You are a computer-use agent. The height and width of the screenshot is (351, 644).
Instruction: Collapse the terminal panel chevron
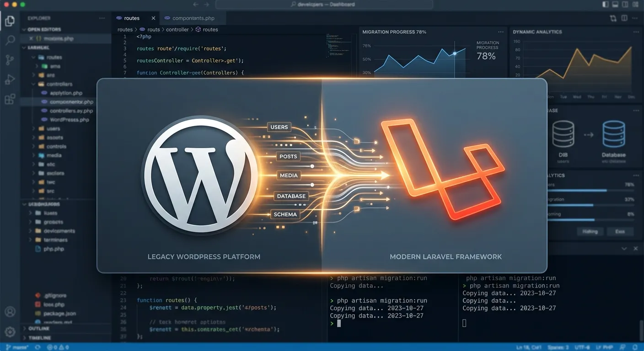624,249
